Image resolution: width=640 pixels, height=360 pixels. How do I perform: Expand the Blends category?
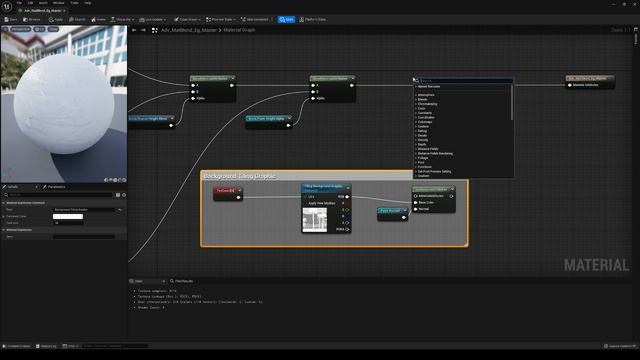click(x=422, y=100)
